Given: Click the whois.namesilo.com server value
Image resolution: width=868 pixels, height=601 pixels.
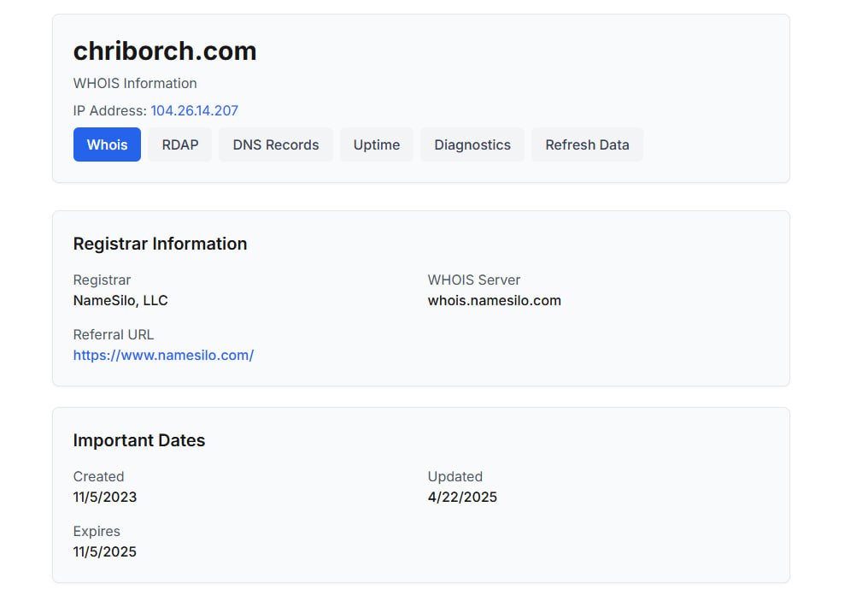Looking at the screenshot, I should pos(494,300).
